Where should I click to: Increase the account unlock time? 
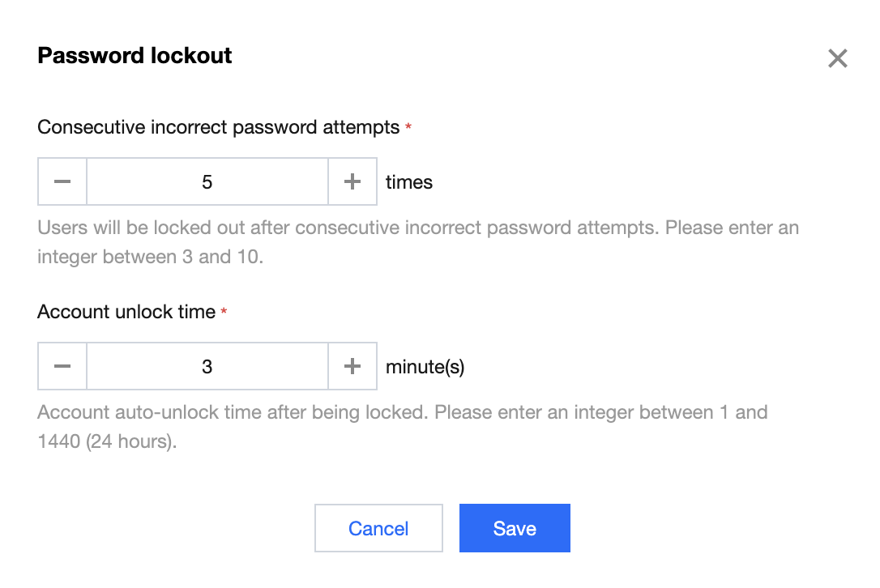point(352,366)
